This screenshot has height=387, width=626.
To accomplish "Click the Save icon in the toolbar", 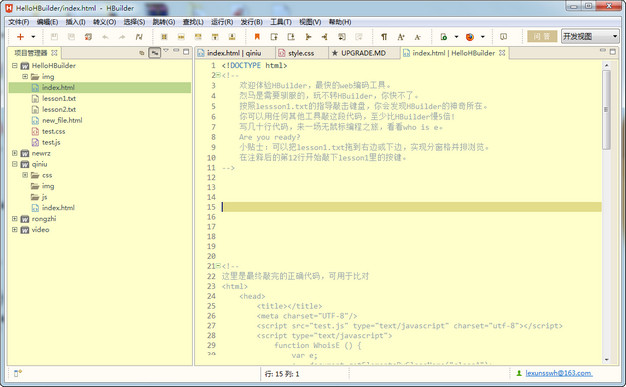I will coord(54,37).
